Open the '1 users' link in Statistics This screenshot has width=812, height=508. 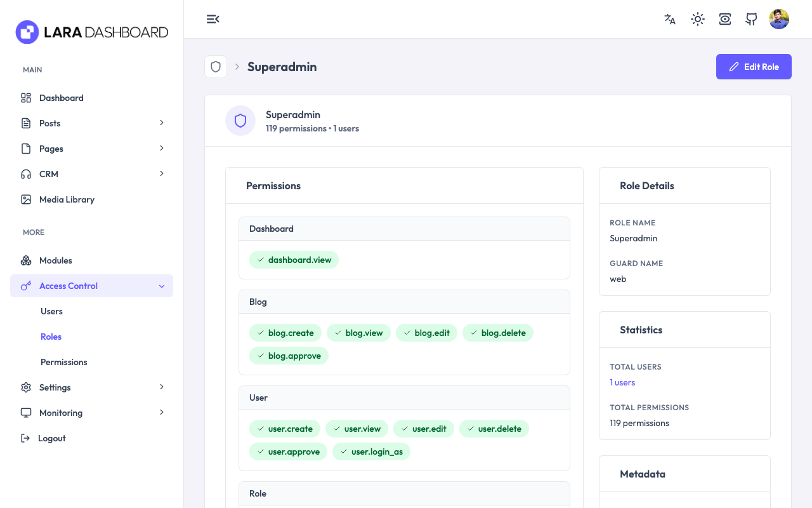622,382
